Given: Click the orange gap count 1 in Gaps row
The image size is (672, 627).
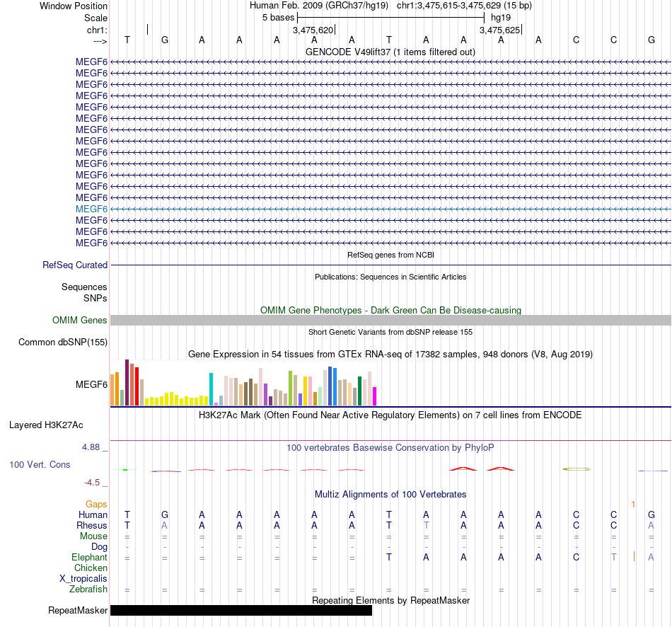Looking at the screenshot, I should tap(633, 505).
